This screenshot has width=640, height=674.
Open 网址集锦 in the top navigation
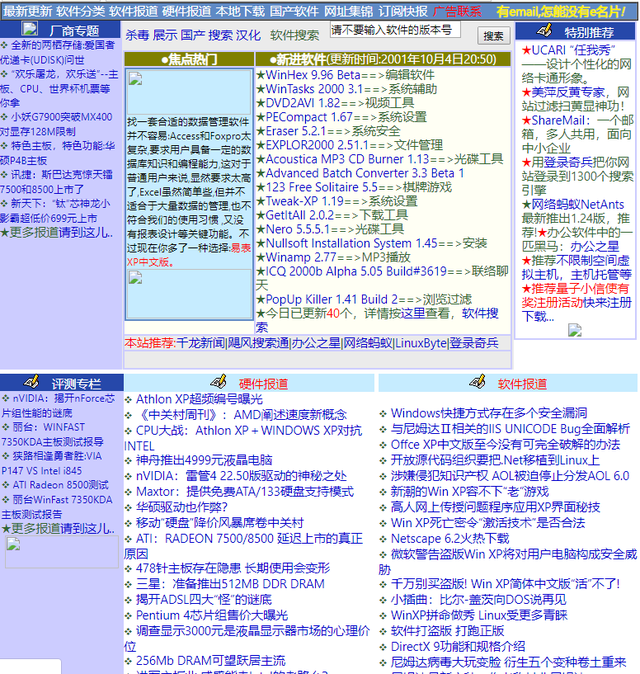(x=349, y=11)
